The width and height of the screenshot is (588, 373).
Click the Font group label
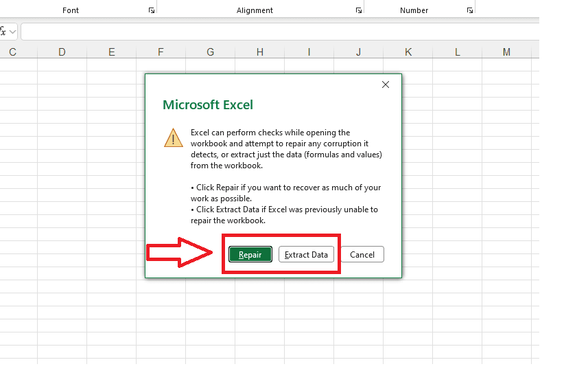point(71,10)
